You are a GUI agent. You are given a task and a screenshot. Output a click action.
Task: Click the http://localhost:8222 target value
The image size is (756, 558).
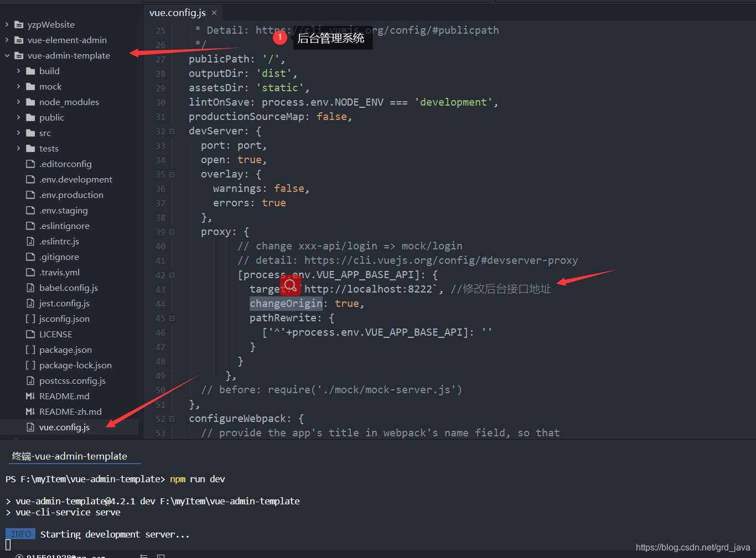[367, 289]
